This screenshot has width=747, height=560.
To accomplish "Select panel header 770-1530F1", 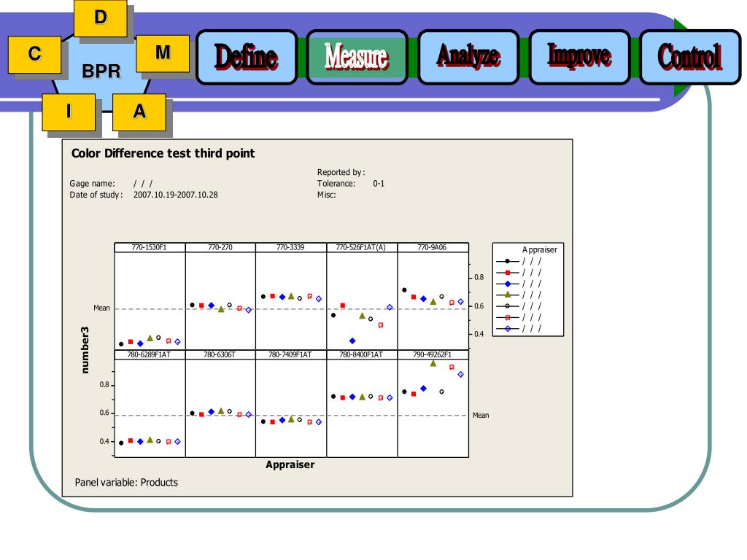I will [x=150, y=248].
